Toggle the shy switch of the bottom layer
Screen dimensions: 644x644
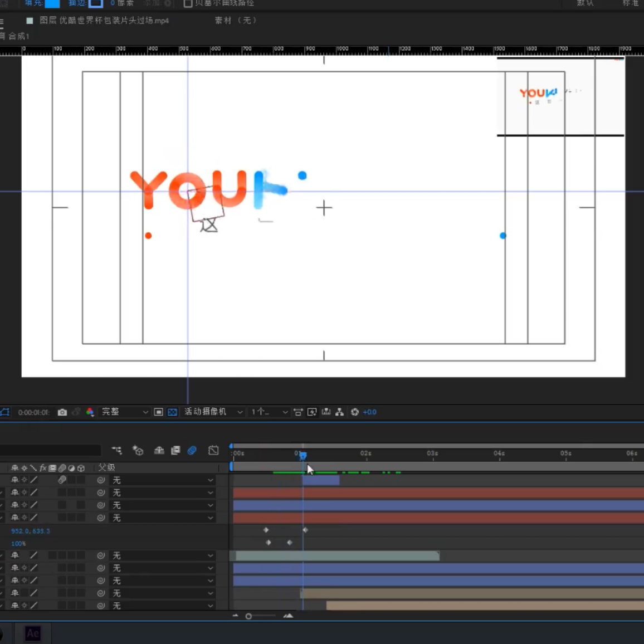[x=15, y=606]
